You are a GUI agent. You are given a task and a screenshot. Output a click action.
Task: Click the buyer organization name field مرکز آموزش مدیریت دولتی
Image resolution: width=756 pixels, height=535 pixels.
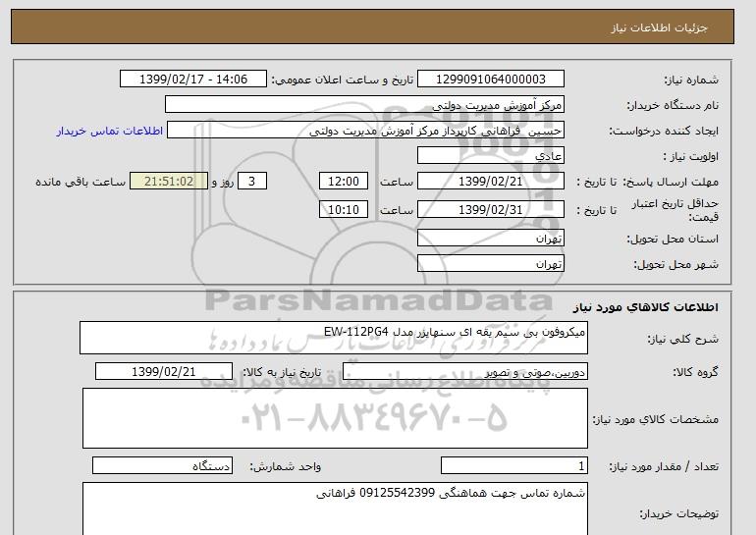pyautogui.click(x=364, y=105)
